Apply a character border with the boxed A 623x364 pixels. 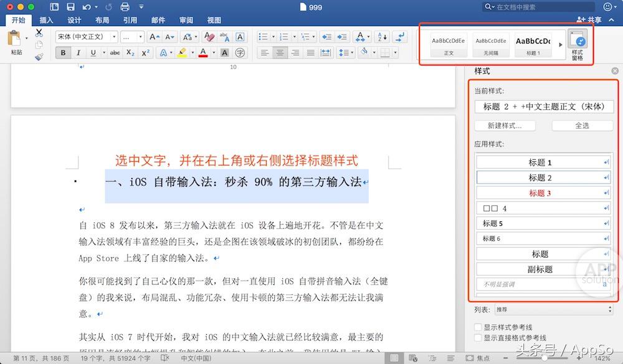pyautogui.click(x=240, y=37)
